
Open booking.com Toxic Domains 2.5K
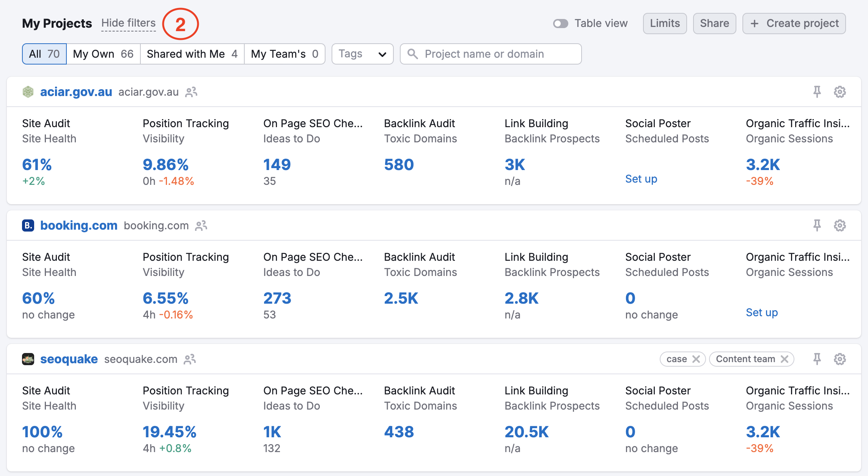401,298
